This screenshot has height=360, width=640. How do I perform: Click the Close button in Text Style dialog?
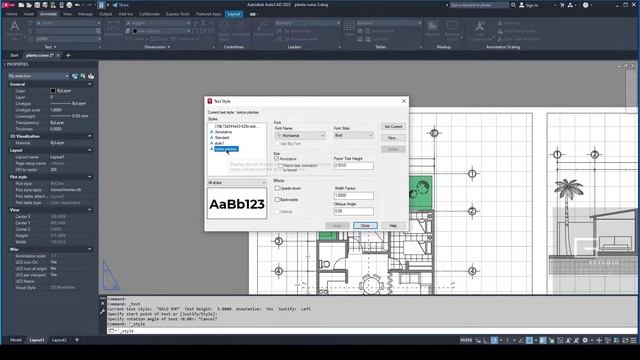pyautogui.click(x=365, y=225)
